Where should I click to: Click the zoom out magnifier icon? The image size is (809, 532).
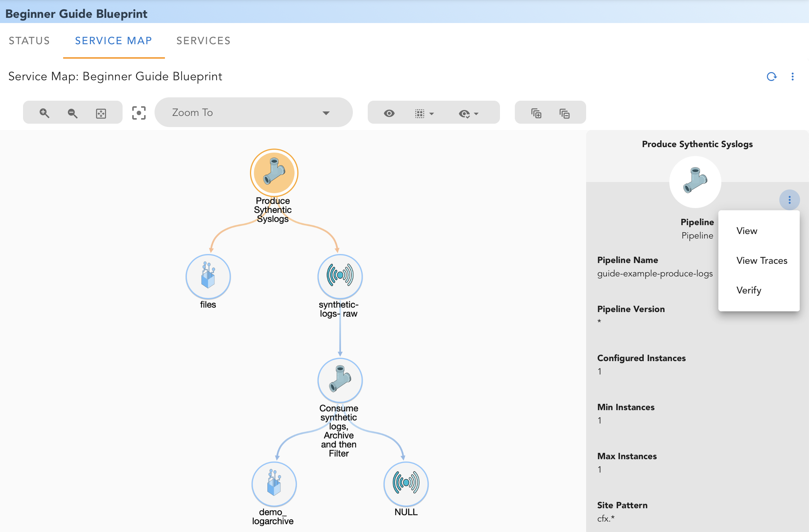click(x=73, y=113)
